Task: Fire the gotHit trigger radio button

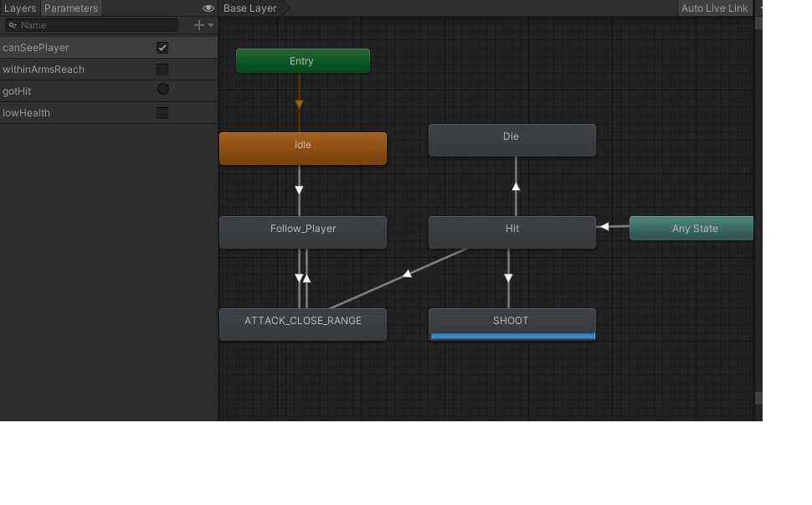Action: pyautogui.click(x=162, y=89)
